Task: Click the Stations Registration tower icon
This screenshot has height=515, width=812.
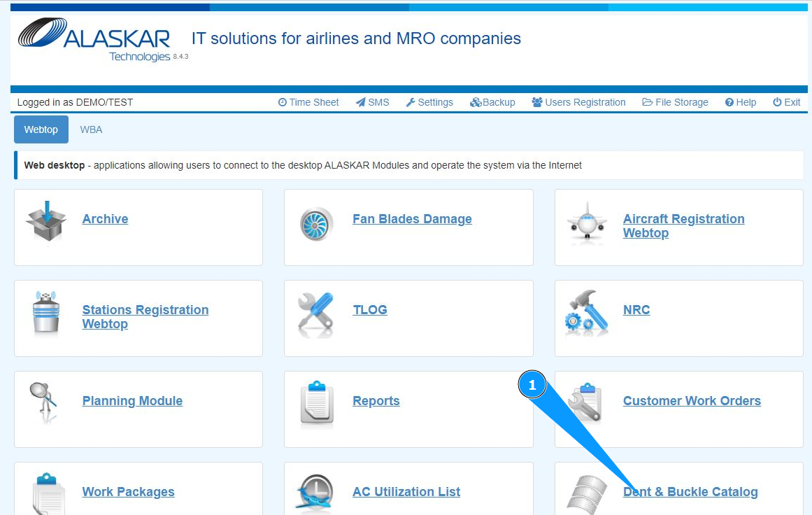Action: pos(46,312)
